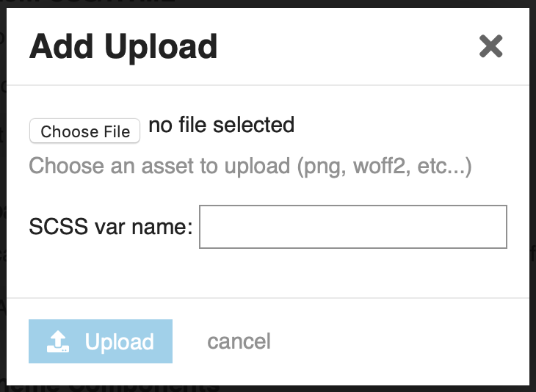Click the upload tray arrow icon
The width and height of the screenshot is (536, 392).
coord(58,341)
